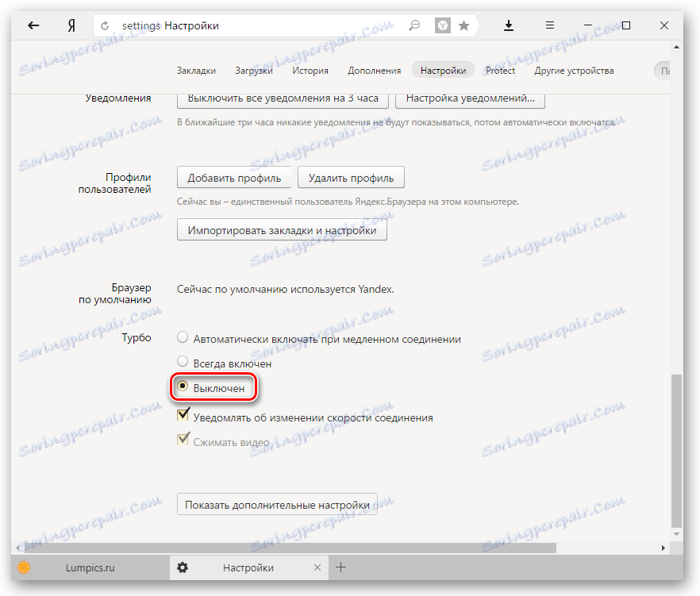Uncheck Уведомлять об изменении скорости соединения
This screenshot has height=596, width=700.
click(x=183, y=415)
